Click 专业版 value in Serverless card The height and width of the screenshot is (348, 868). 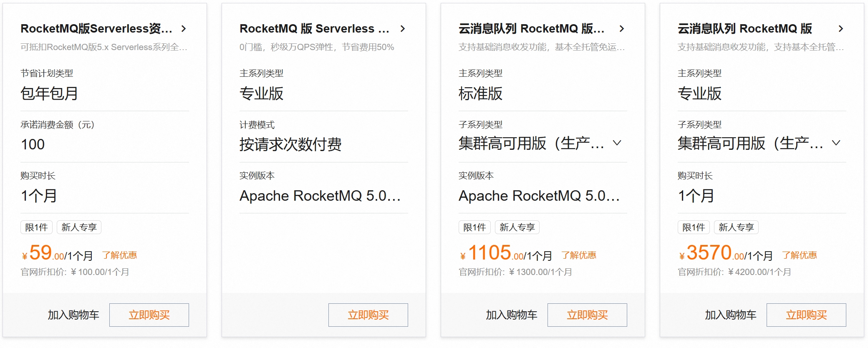click(261, 93)
